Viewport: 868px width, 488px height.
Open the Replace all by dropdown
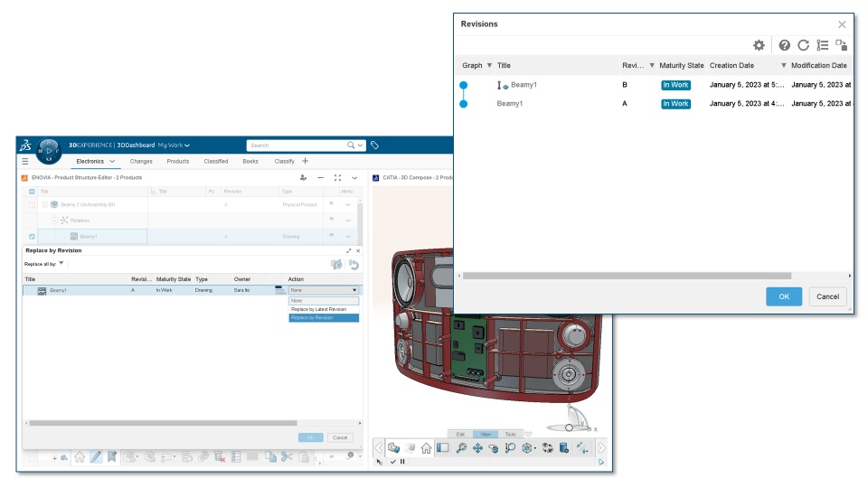click(61, 263)
